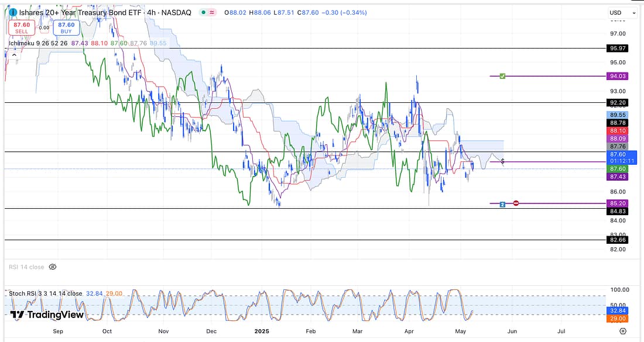Click the blue quantity 2 order badge
The height and width of the screenshot is (342, 644).
tap(502, 204)
